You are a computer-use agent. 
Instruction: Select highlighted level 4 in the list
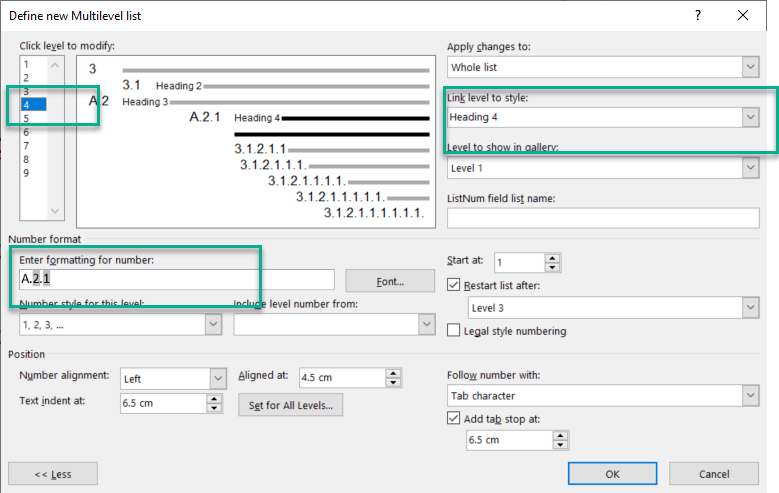coord(34,104)
